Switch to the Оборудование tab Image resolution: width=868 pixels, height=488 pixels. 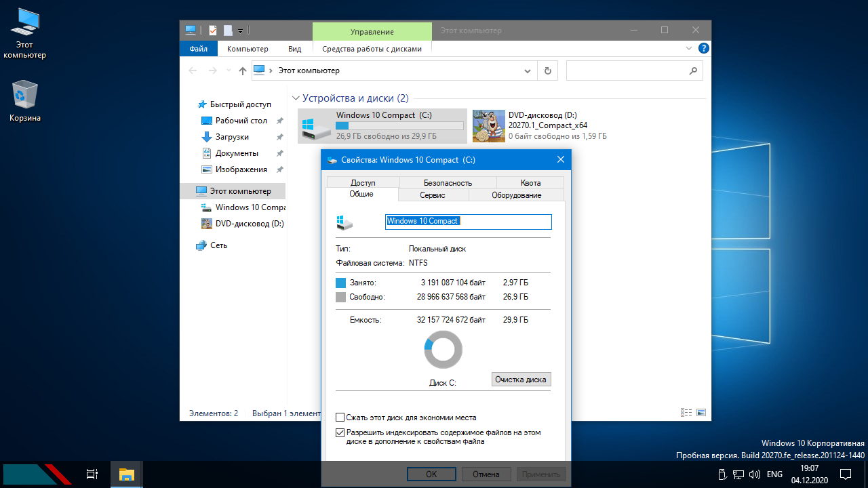coord(516,195)
